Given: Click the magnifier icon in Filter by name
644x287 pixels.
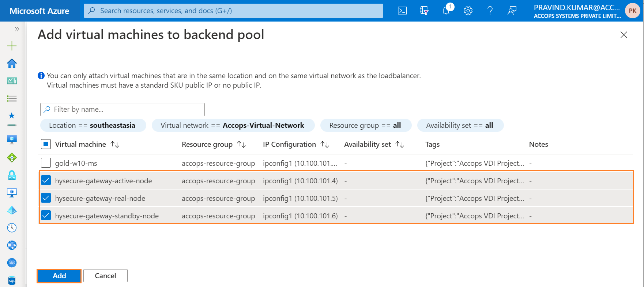Looking at the screenshot, I should point(47,109).
